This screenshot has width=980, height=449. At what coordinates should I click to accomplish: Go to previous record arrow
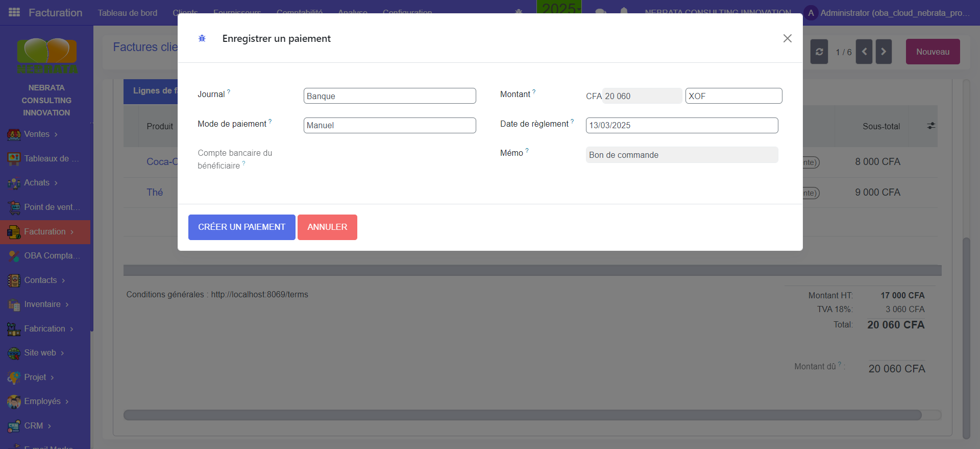point(864,52)
